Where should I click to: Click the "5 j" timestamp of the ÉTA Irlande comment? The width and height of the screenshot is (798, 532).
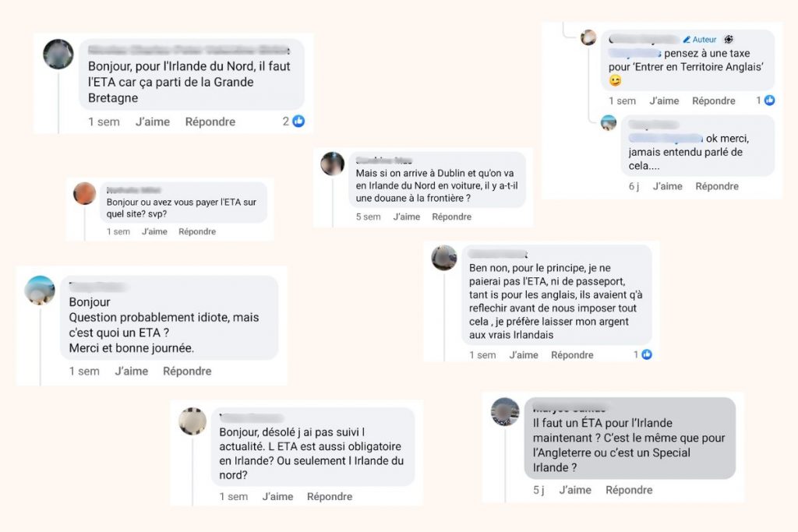[x=538, y=490]
